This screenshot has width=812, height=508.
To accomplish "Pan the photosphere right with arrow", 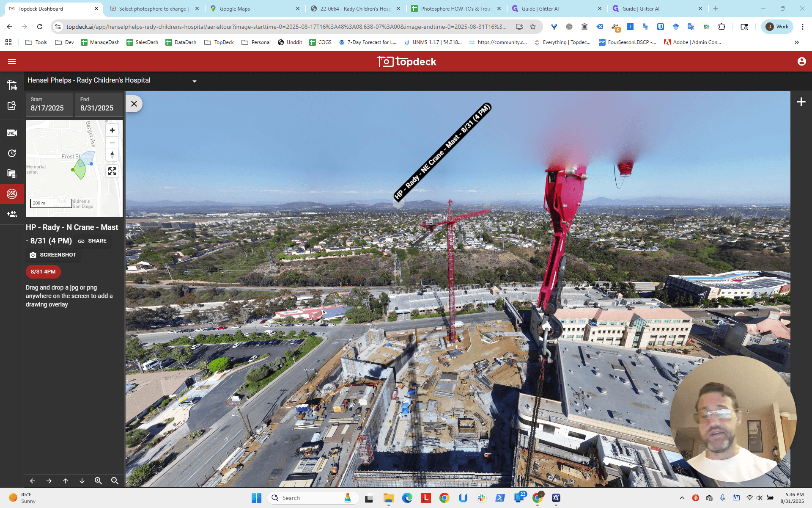I will (49, 481).
